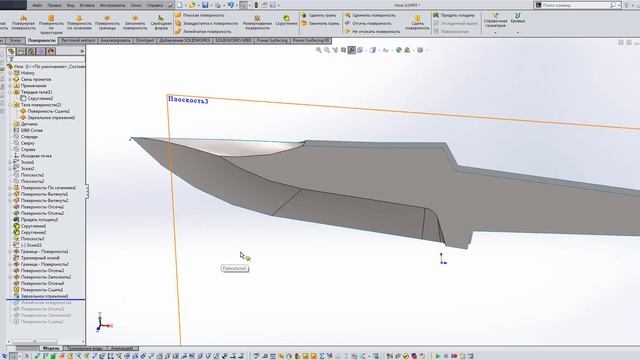Switch to the Модель bottom tab

(x=51, y=348)
